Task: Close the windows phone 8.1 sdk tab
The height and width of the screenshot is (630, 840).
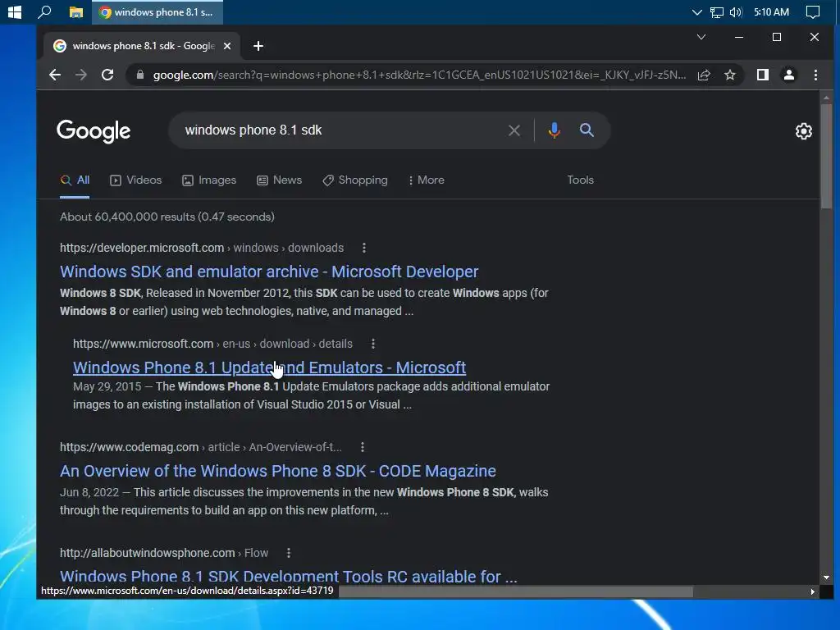Action: [x=227, y=46]
